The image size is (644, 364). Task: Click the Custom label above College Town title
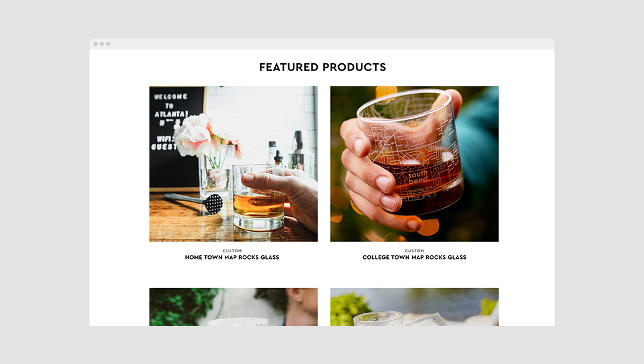pos(414,251)
